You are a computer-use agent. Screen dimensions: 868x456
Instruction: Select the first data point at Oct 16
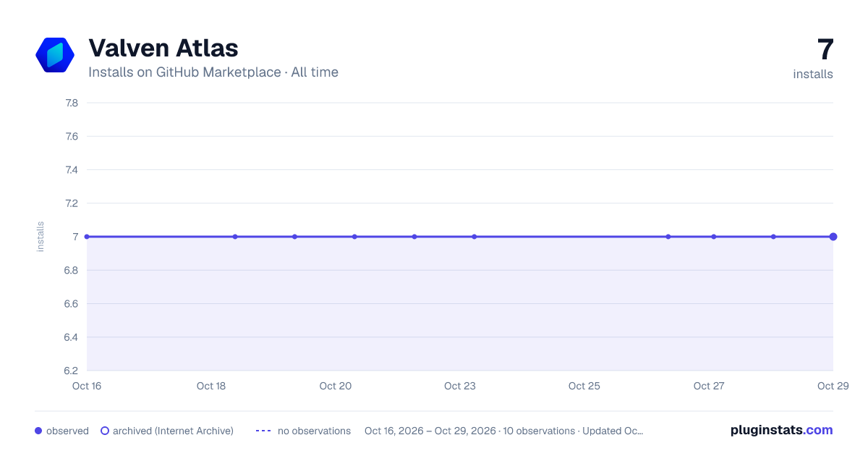pyautogui.click(x=87, y=237)
